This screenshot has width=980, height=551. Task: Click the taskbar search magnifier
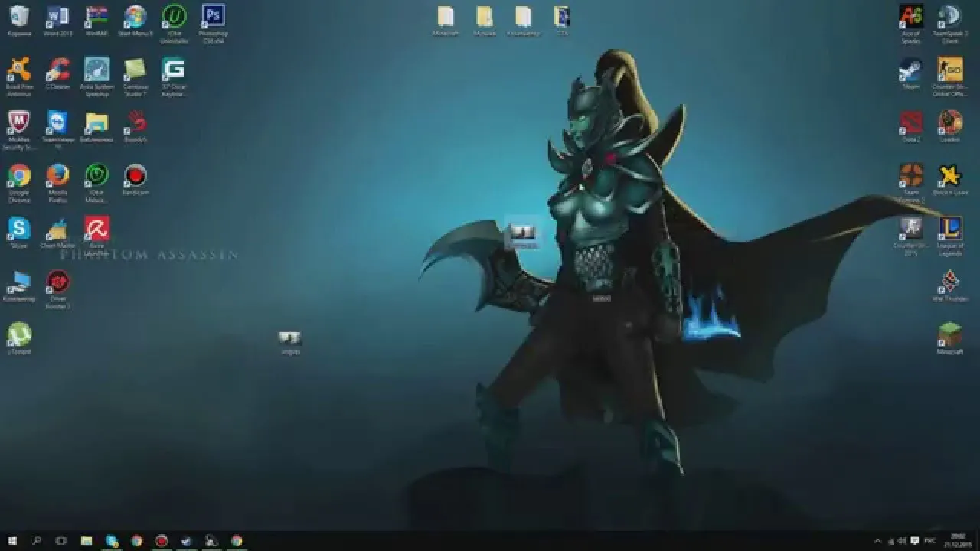[x=37, y=541]
